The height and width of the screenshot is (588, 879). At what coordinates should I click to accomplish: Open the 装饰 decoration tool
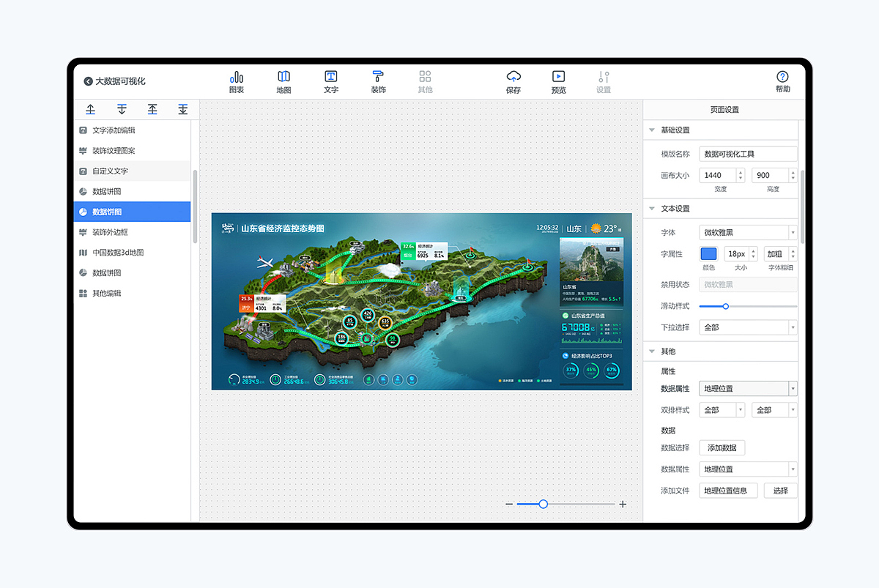(x=378, y=82)
